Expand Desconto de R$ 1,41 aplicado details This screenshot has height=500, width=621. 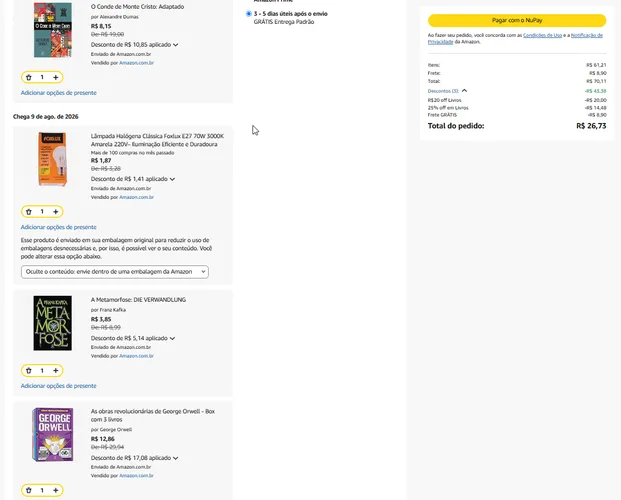133,179
